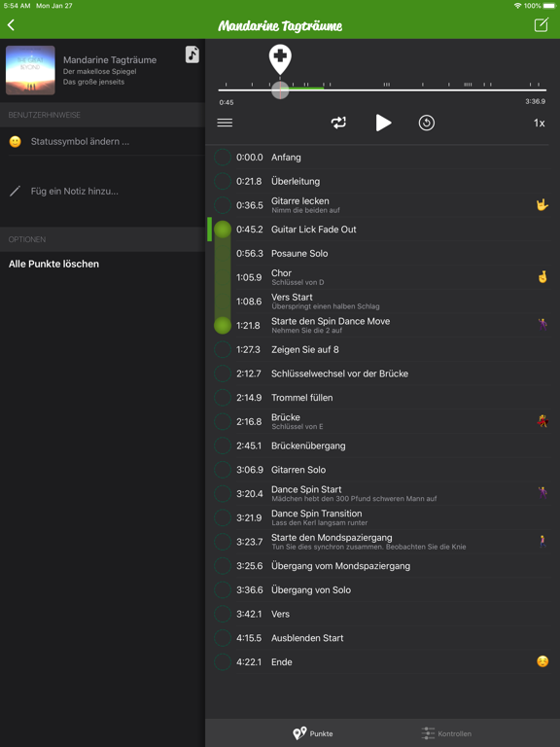560x747 pixels.
Task: Select the Guitar Lick Fade Out point
Action: click(x=381, y=230)
